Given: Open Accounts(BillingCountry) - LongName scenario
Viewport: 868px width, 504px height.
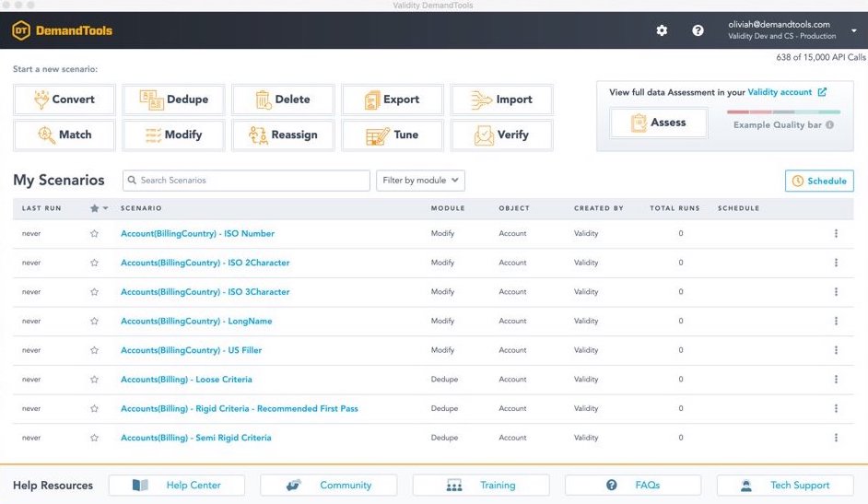Looking at the screenshot, I should tap(196, 321).
